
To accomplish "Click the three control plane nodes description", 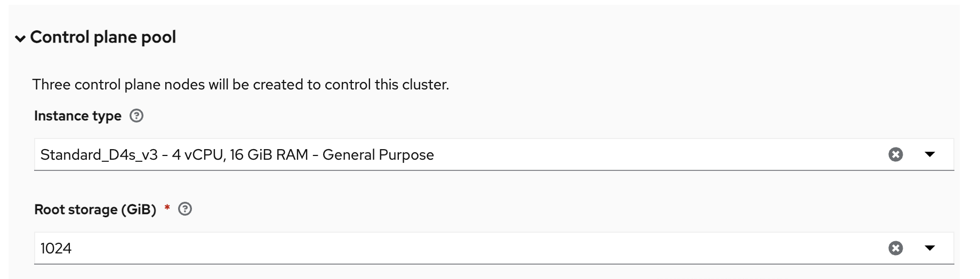I will pos(240,85).
